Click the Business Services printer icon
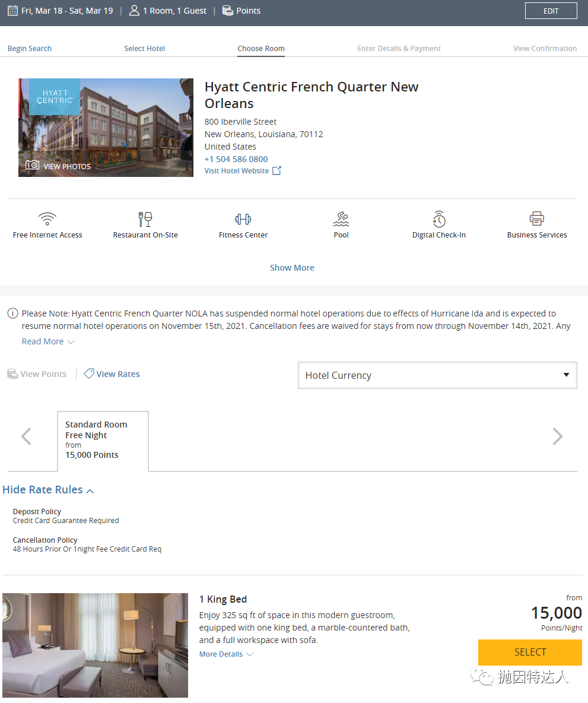This screenshot has height=703, width=588. pyautogui.click(x=537, y=218)
